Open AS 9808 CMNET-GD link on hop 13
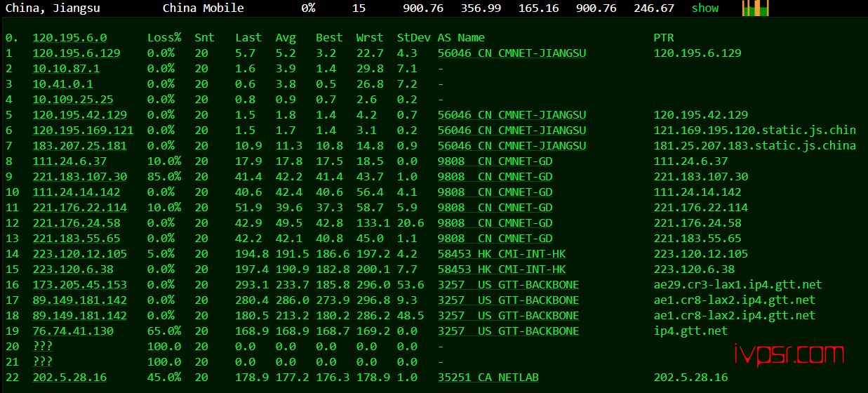The width and height of the screenshot is (868, 393). tap(495, 239)
